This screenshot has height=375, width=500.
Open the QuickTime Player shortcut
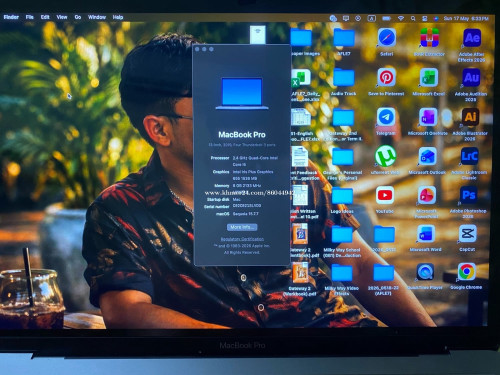coord(425,272)
